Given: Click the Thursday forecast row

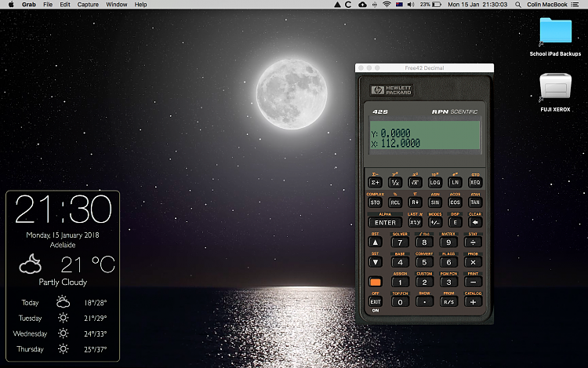Looking at the screenshot, I should coord(63,349).
